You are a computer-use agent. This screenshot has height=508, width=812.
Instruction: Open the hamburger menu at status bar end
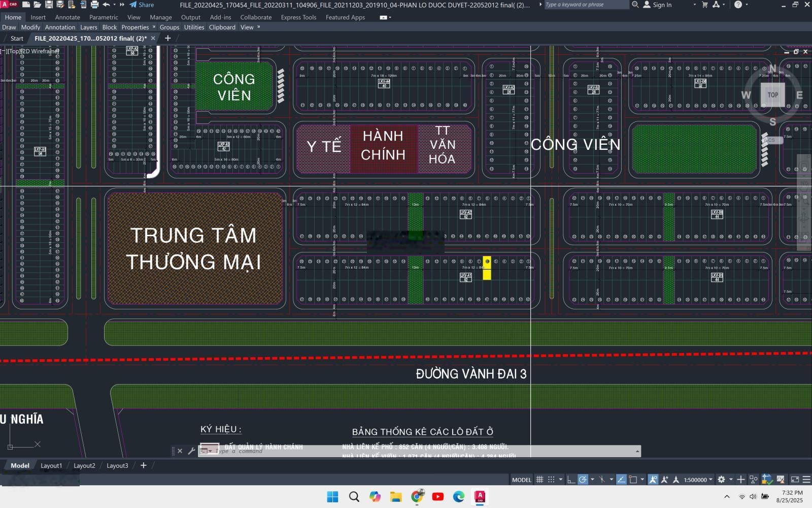(805, 480)
